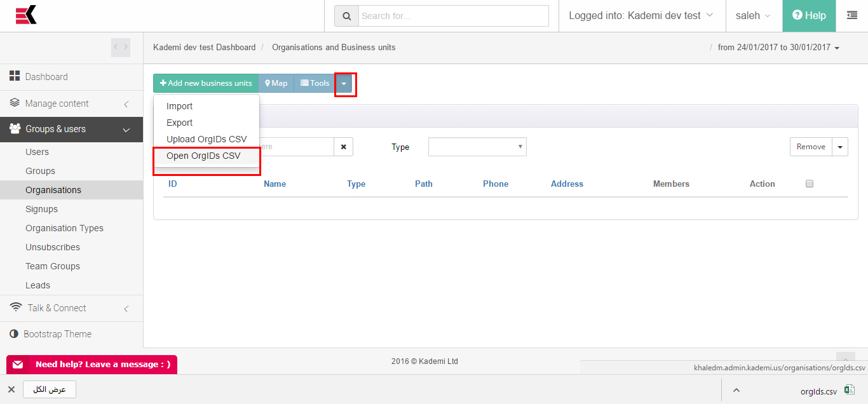
Task: Click the Map button
Action: [x=276, y=83]
